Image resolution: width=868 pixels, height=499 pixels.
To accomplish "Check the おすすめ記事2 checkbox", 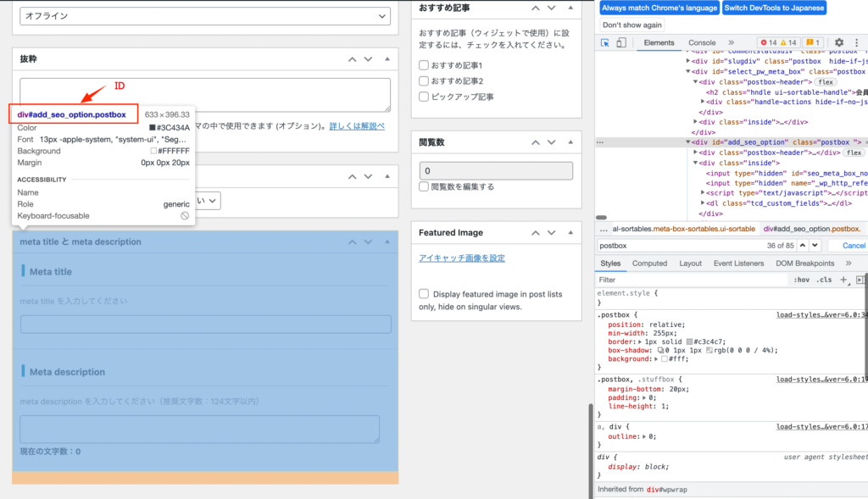I will [x=424, y=80].
